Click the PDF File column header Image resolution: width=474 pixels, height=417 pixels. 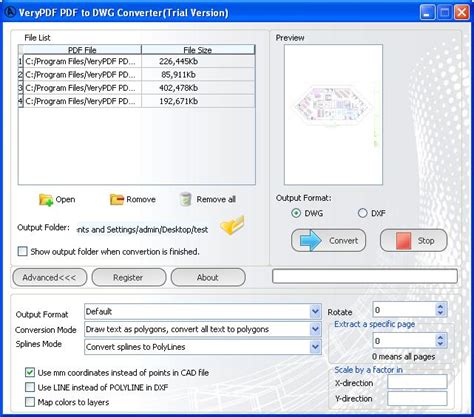coord(82,50)
